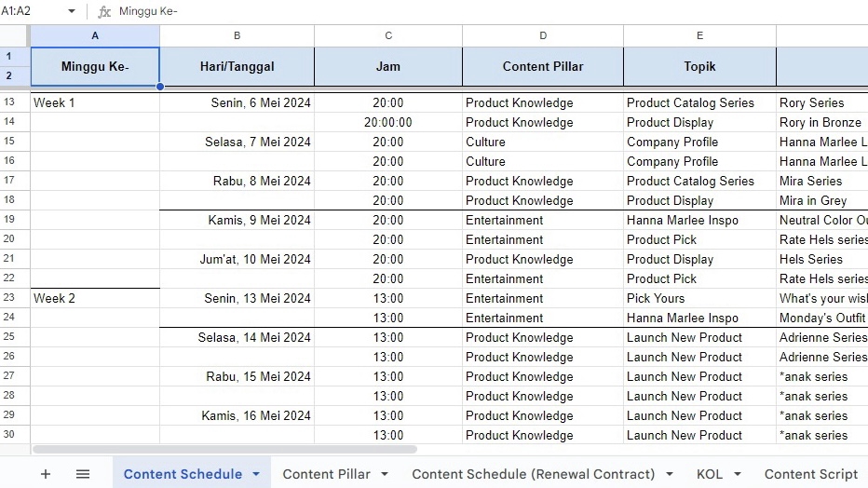Select Launch New Product cell in row 25

699,337
